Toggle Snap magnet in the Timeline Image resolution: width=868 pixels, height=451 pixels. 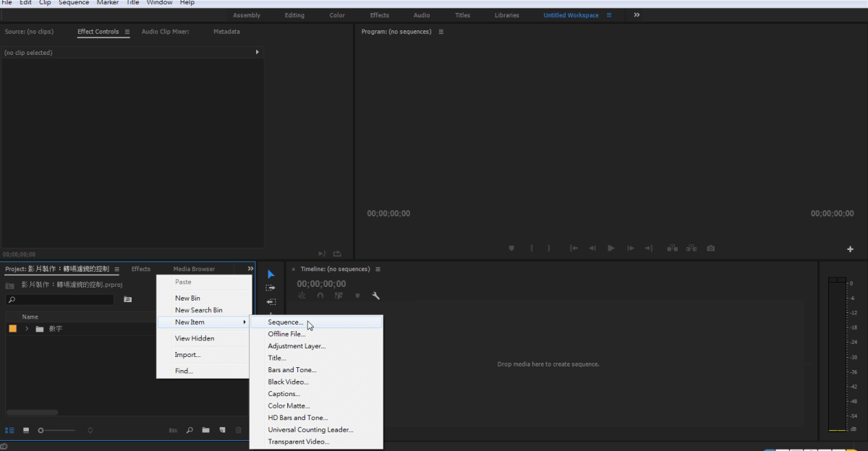320,296
